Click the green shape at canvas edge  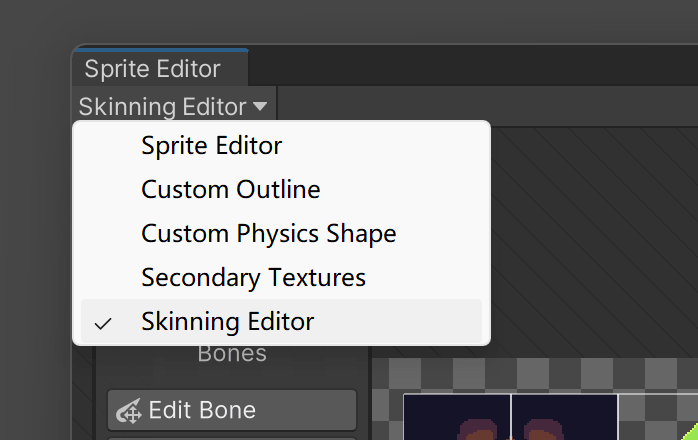(x=690, y=432)
